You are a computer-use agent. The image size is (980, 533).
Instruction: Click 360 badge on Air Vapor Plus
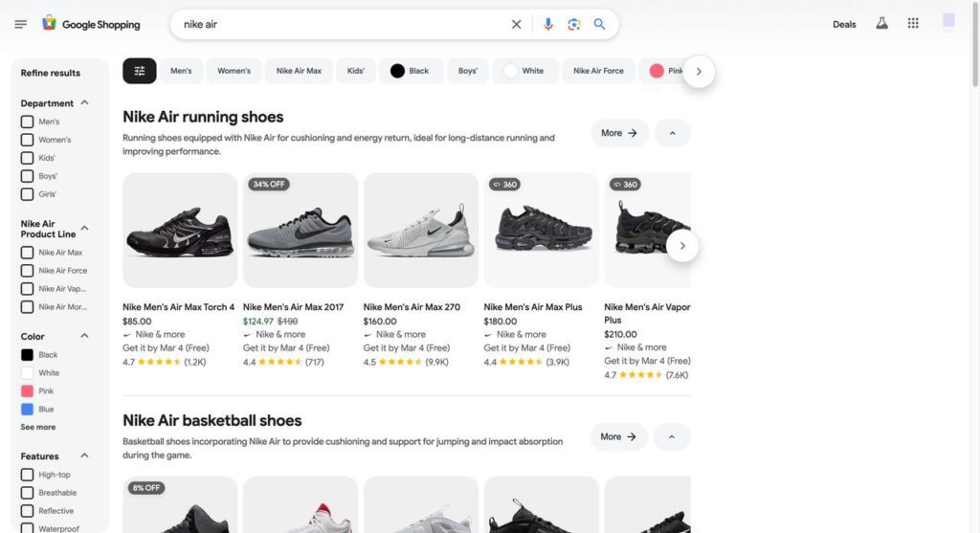pyautogui.click(x=625, y=185)
